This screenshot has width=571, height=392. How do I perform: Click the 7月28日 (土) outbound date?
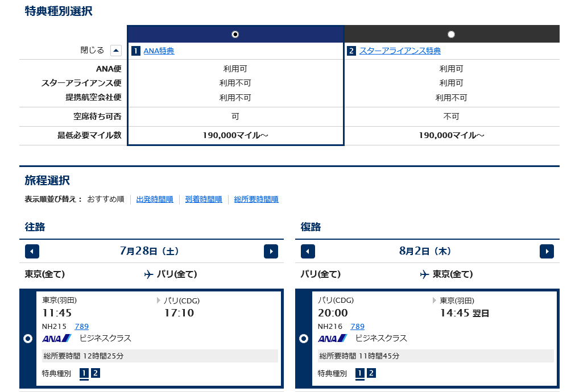(150, 251)
